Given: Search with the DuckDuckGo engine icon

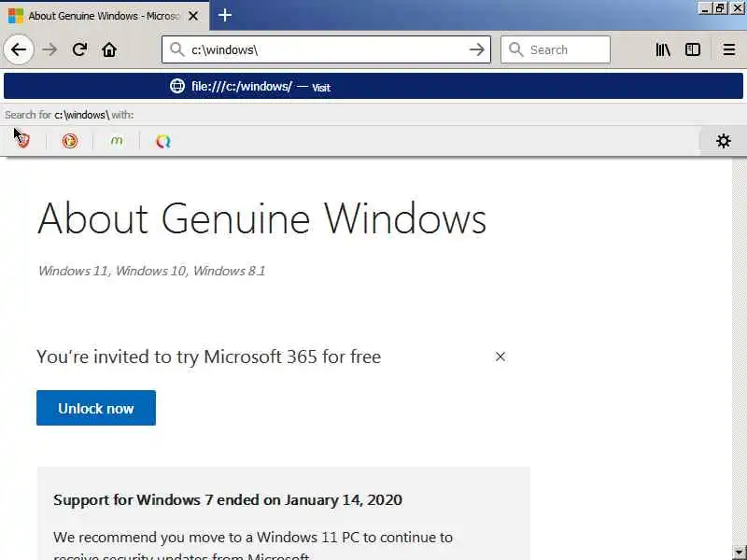Looking at the screenshot, I should tap(69, 141).
